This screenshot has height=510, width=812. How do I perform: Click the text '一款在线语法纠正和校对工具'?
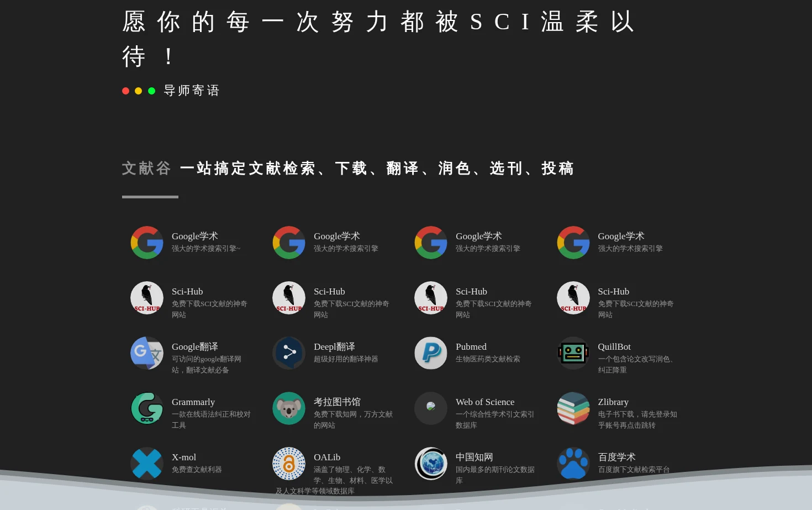(x=211, y=419)
